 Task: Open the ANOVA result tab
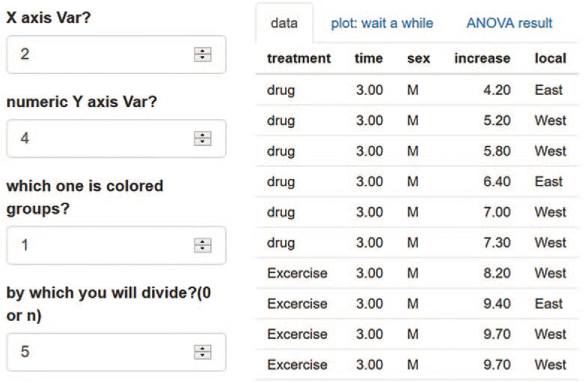click(x=509, y=23)
